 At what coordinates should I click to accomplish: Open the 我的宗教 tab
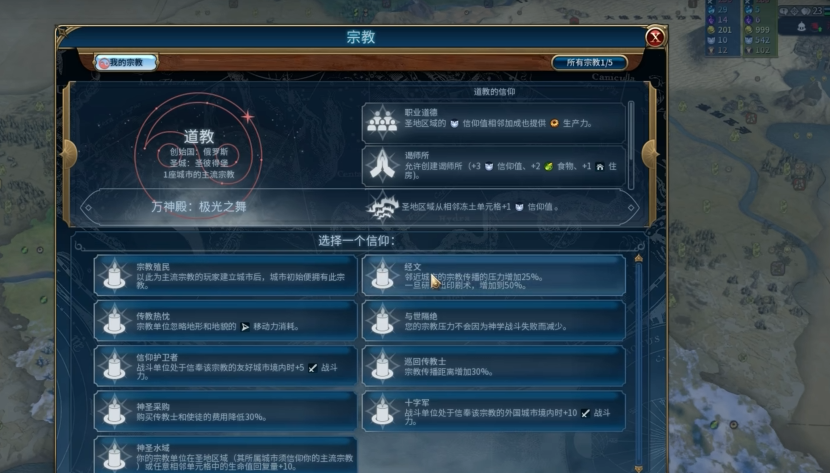[126, 62]
